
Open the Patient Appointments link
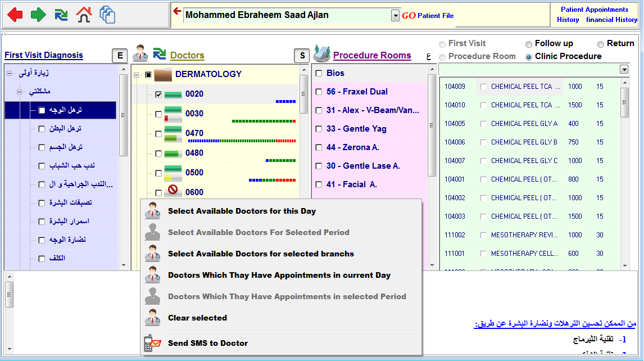pos(594,10)
